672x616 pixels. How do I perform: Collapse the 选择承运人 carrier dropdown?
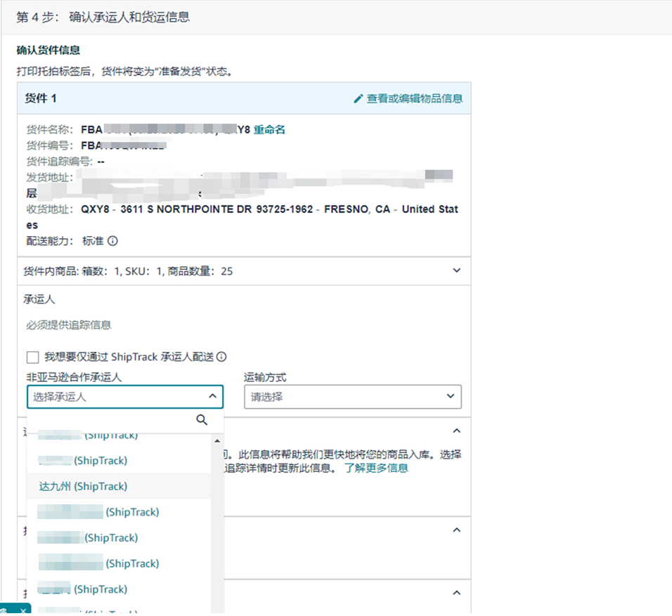[212, 397]
